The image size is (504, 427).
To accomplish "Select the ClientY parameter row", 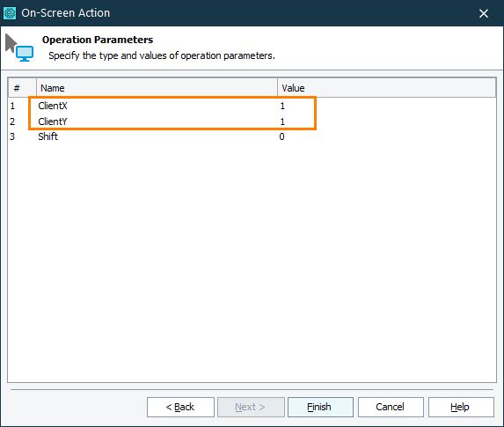I will point(252,121).
